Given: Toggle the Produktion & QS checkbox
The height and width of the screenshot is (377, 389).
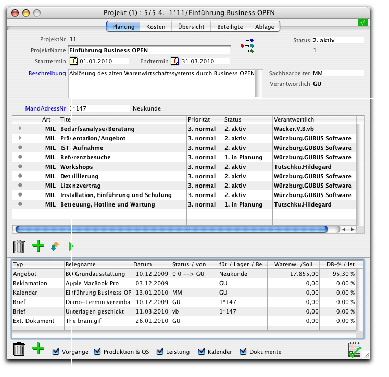Looking at the screenshot, I should click(97, 352).
